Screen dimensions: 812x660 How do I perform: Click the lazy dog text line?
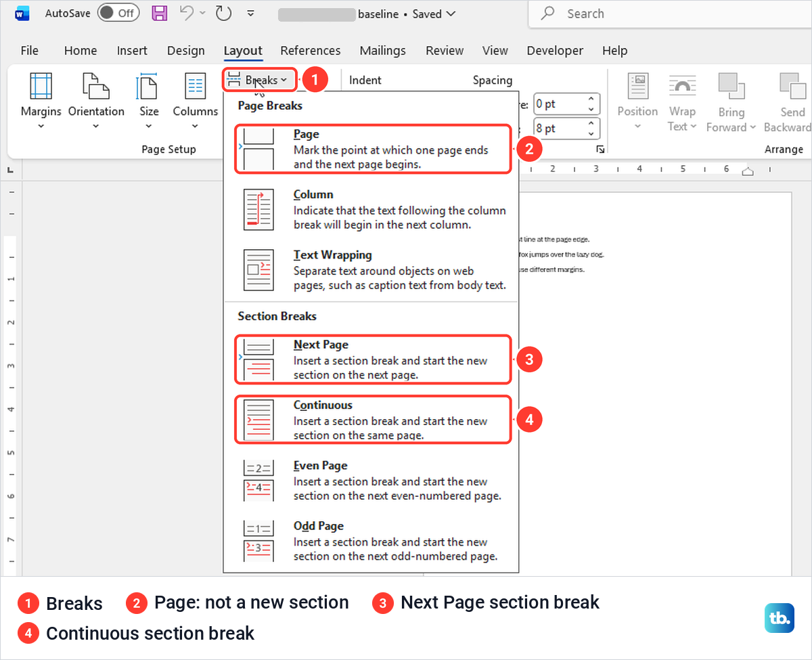(561, 255)
